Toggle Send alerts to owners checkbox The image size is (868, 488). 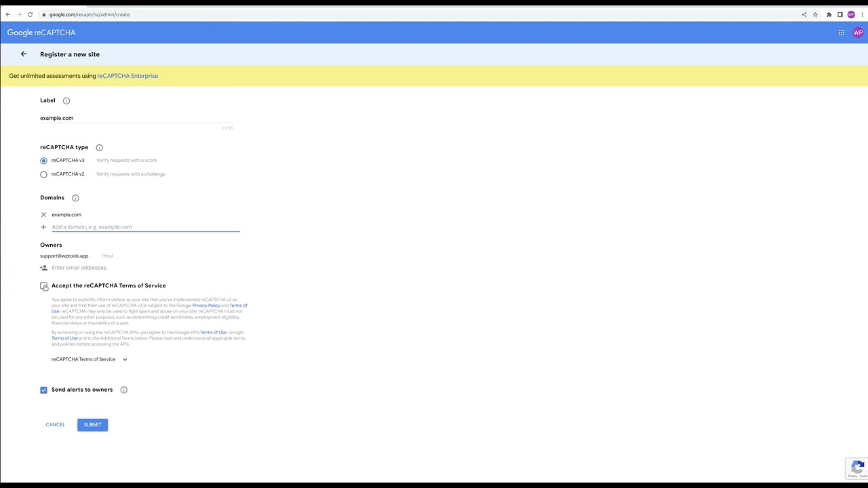[44, 390]
